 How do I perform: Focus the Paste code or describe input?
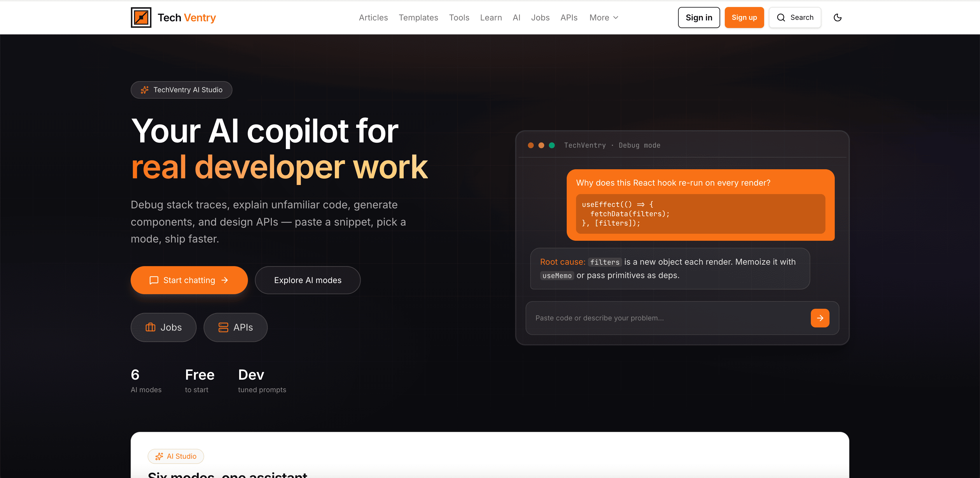[668, 318]
